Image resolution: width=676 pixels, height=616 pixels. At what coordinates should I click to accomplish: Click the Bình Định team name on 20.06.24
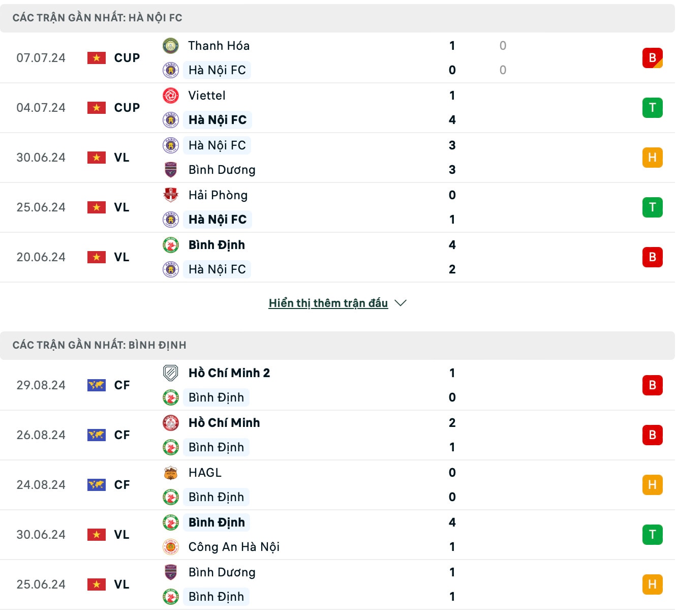[x=217, y=245]
